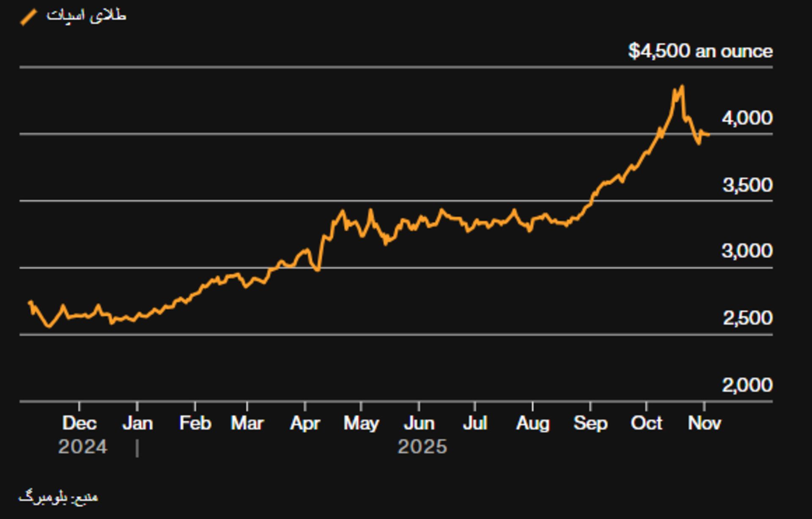This screenshot has height=519, width=812.
Task: Click the 2024 year label
Action: (82, 447)
